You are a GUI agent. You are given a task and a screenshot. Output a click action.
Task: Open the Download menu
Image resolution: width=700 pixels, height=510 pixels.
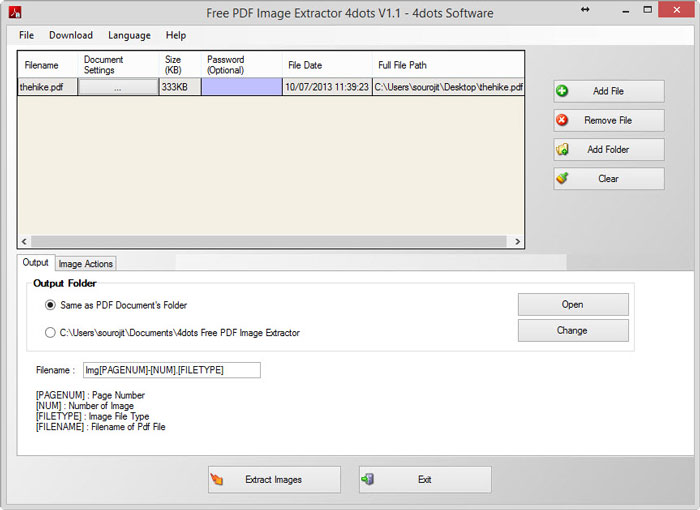coord(71,35)
